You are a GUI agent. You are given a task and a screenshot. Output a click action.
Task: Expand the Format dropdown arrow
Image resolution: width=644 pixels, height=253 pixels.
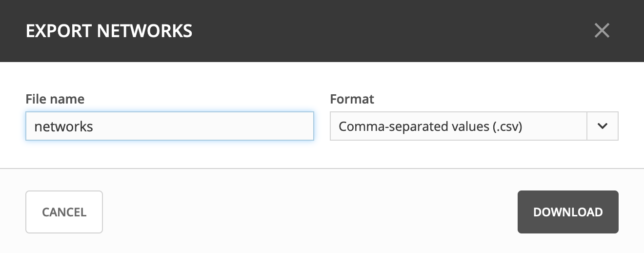point(603,126)
